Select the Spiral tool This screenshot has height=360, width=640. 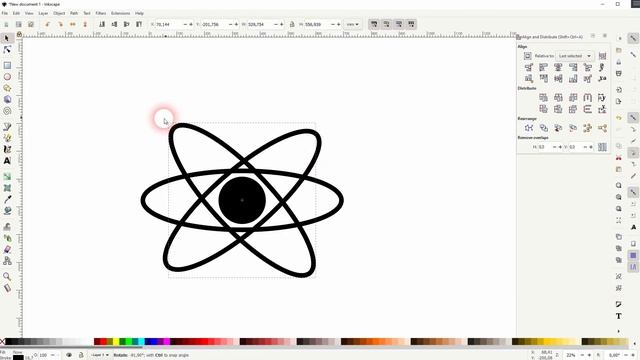(x=7, y=111)
